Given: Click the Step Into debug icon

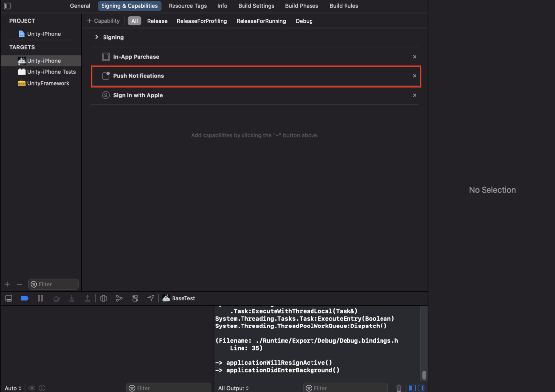Looking at the screenshot, I should [x=72, y=298].
